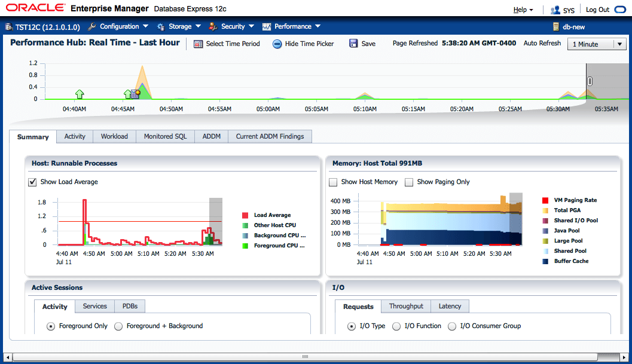Image resolution: width=632 pixels, height=364 pixels.
Task: Switch I/O panel to Throughput tab
Action: tap(407, 306)
